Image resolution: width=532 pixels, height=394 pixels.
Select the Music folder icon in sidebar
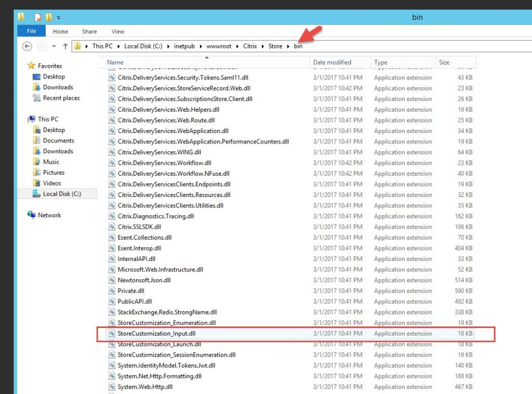[36, 162]
